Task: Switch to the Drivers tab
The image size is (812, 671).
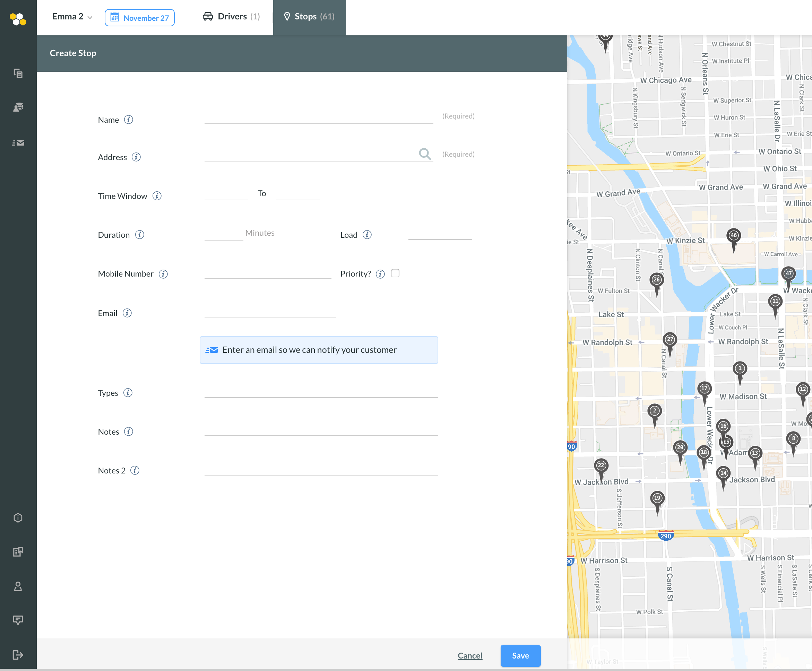Action: (231, 17)
